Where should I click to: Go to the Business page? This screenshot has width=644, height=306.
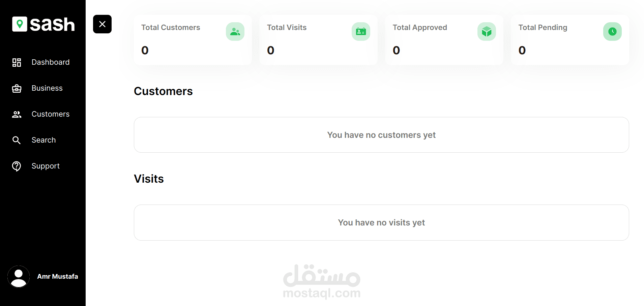point(47,88)
